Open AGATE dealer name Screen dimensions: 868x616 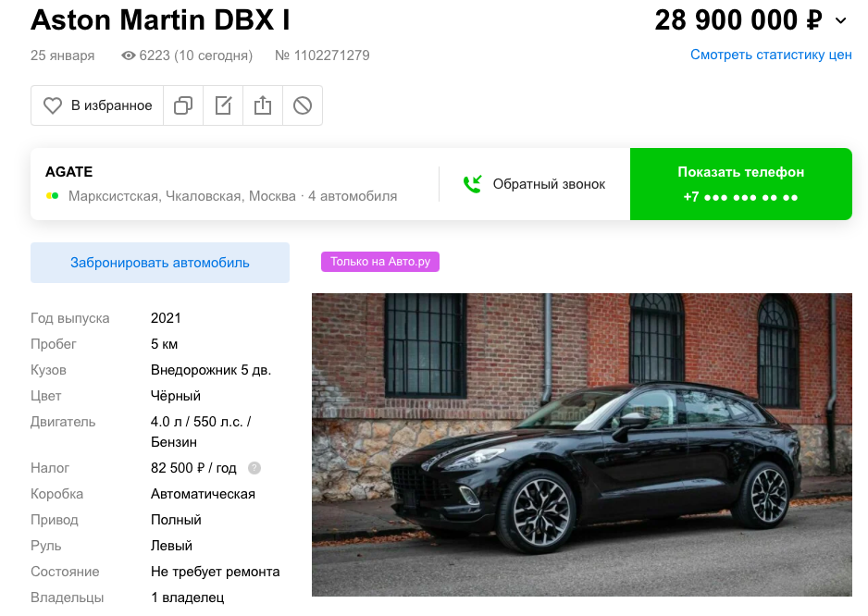coord(68,171)
